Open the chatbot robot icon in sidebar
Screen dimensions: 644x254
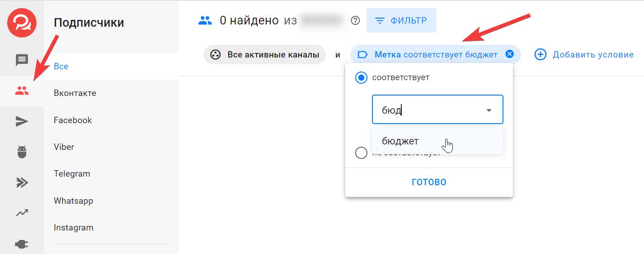point(22,152)
